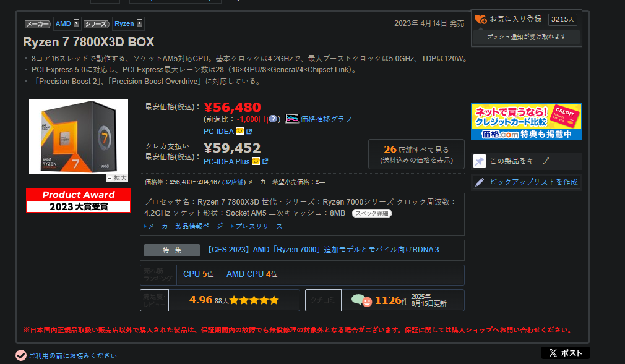Open the 価格推移グラフ link
The height and width of the screenshot is (364, 625).
tap(326, 119)
